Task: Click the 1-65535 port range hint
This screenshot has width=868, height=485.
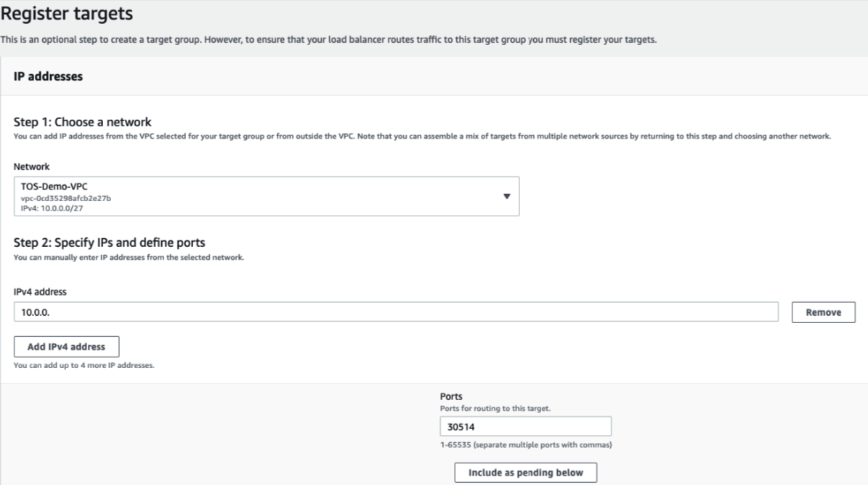Action: click(526, 444)
